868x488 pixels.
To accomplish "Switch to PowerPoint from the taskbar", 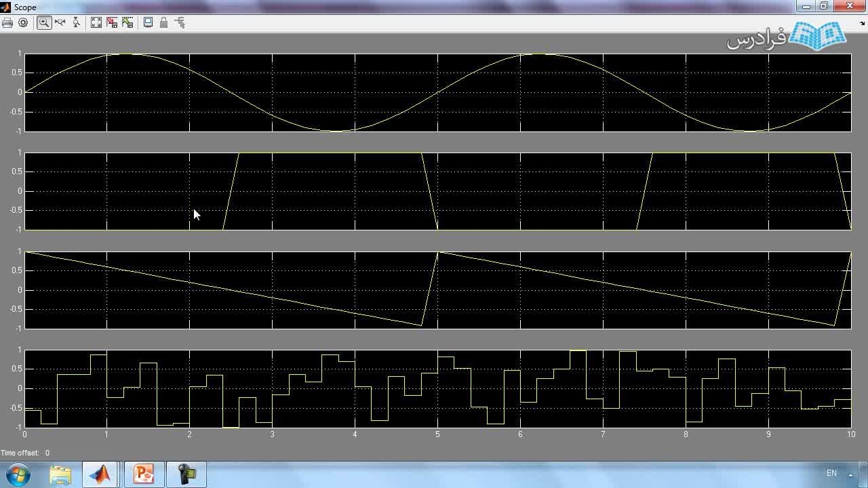I will click(144, 474).
